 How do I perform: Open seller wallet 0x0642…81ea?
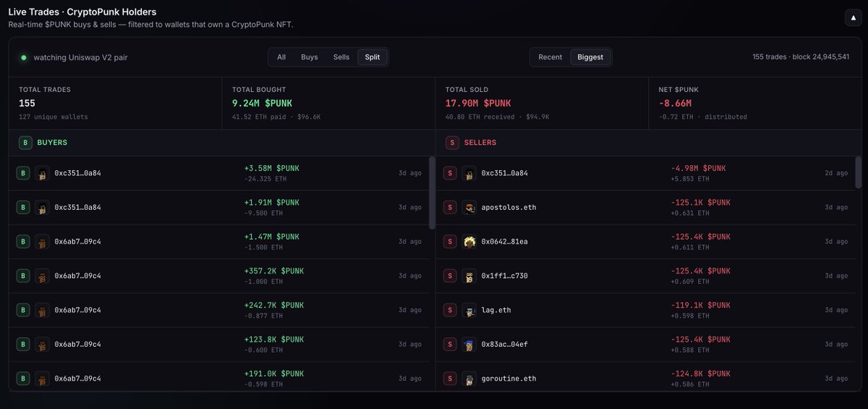coord(504,242)
